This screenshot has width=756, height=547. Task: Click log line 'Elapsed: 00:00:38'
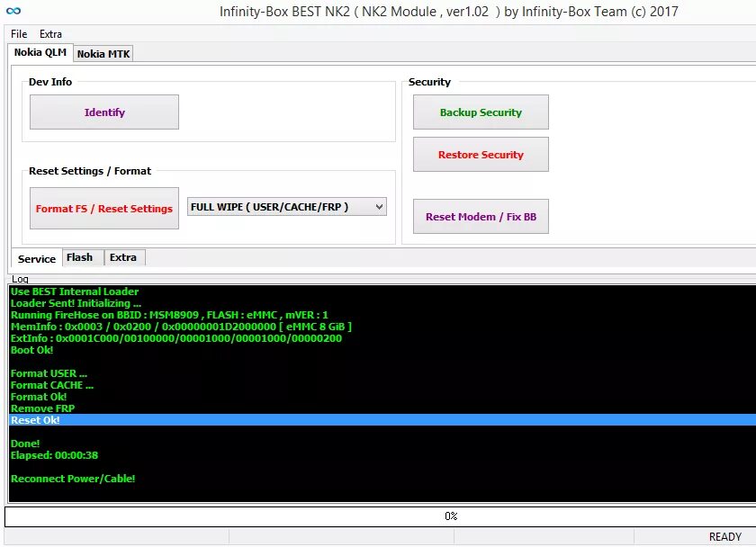(x=55, y=455)
